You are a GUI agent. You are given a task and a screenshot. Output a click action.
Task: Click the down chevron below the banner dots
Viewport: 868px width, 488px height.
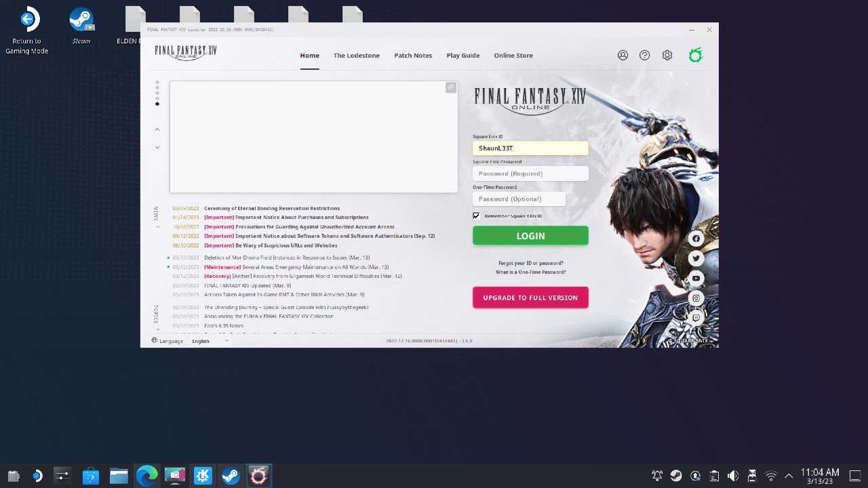point(157,147)
